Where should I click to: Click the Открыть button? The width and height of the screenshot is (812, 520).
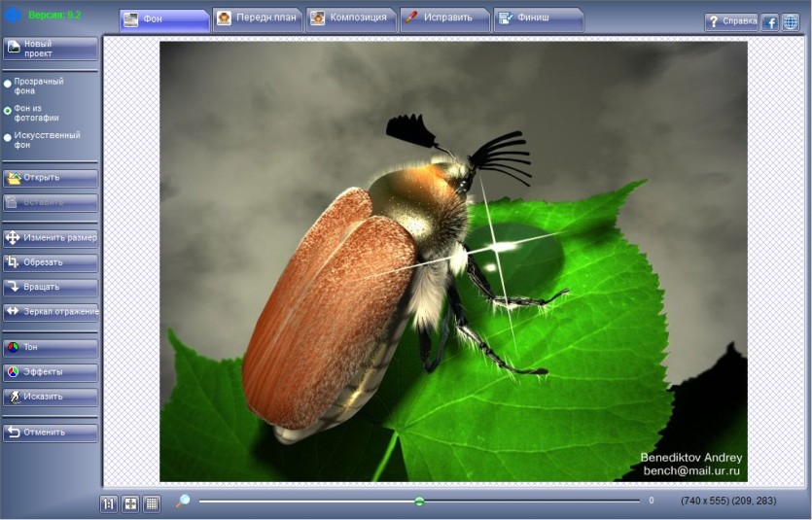click(51, 178)
